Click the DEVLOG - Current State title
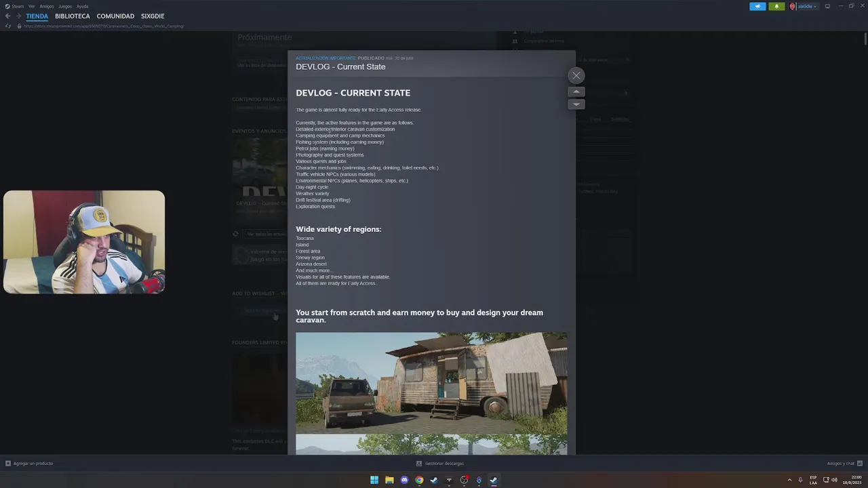 tap(340, 66)
